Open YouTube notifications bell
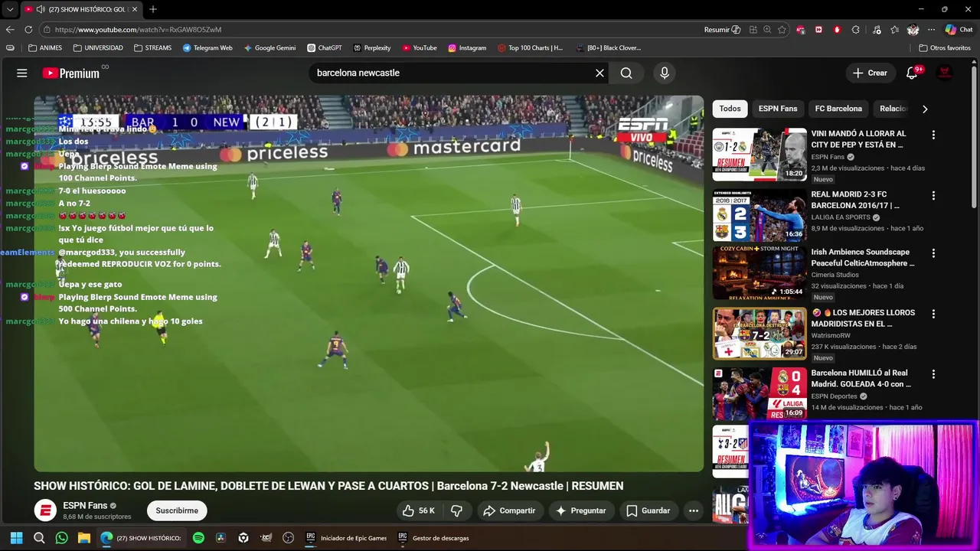This screenshot has height=551, width=980. [x=912, y=73]
